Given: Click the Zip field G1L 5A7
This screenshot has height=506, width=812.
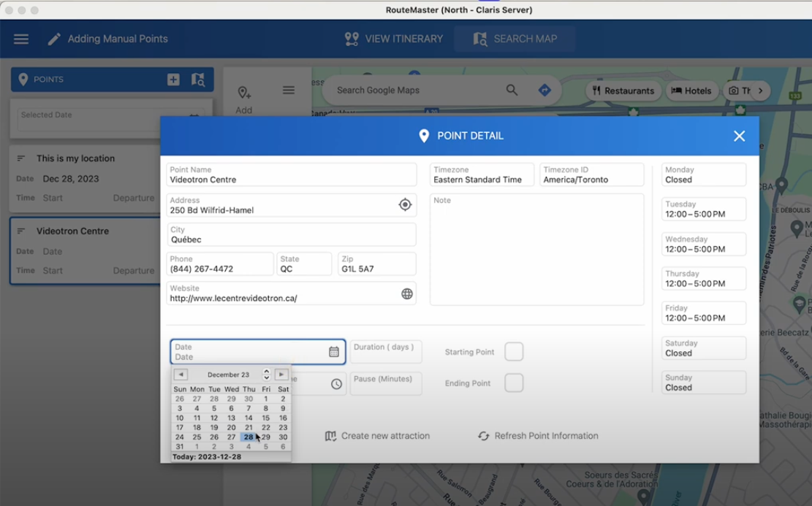Looking at the screenshot, I should [x=376, y=264].
